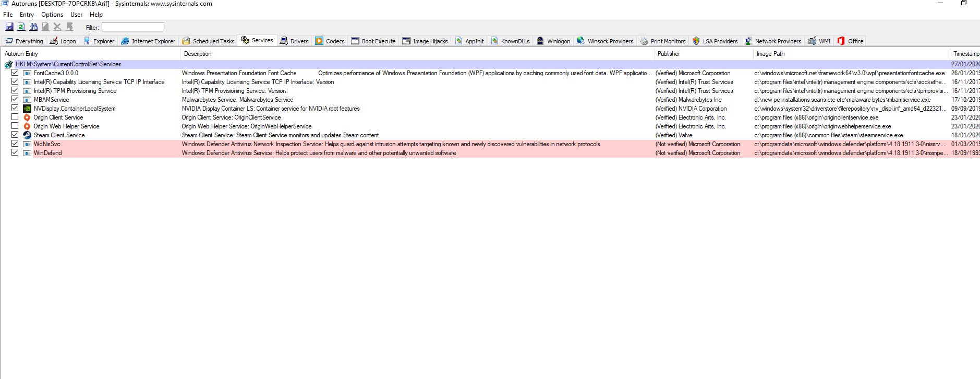Click the service icon beside FontCache3.0.0.0

[27, 73]
